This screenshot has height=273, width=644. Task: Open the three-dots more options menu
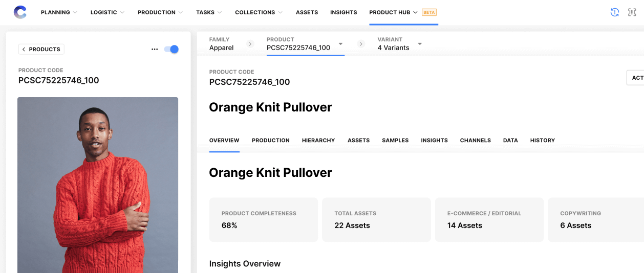155,50
